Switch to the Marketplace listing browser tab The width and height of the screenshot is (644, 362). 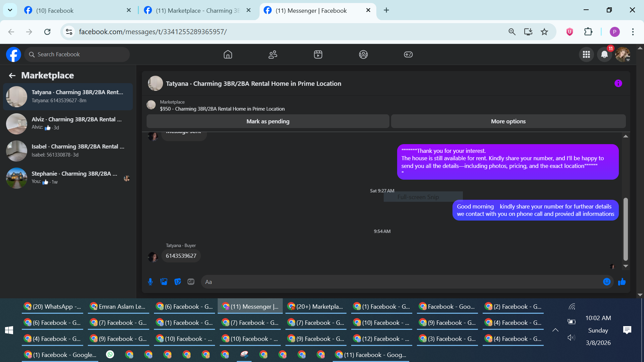pyautogui.click(x=198, y=10)
